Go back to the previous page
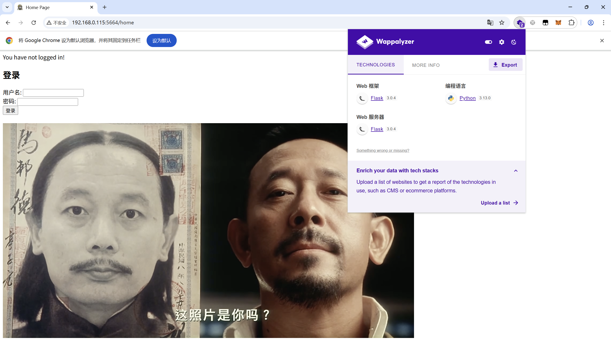 (8, 23)
